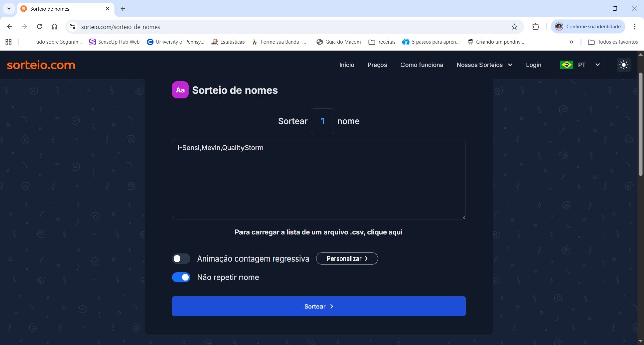Click the home button in browser toolbar
The height and width of the screenshot is (345, 644).
[x=54, y=27]
